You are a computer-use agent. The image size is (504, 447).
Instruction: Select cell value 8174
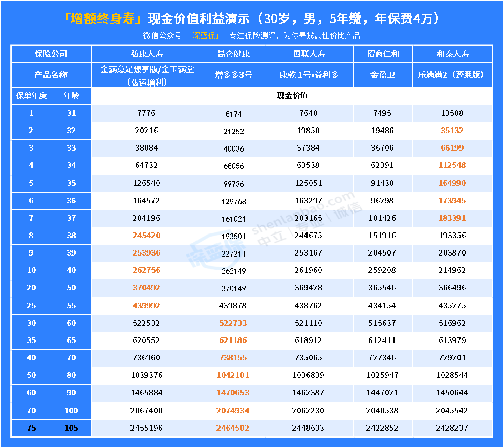pos(234,114)
